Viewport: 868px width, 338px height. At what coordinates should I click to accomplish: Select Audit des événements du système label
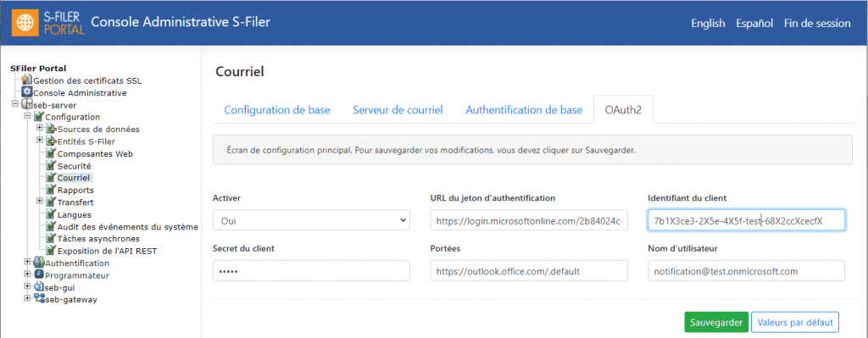click(x=128, y=227)
